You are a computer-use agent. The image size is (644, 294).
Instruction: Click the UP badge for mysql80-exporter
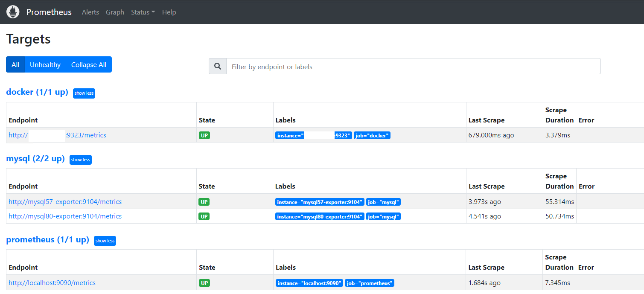[x=204, y=216]
